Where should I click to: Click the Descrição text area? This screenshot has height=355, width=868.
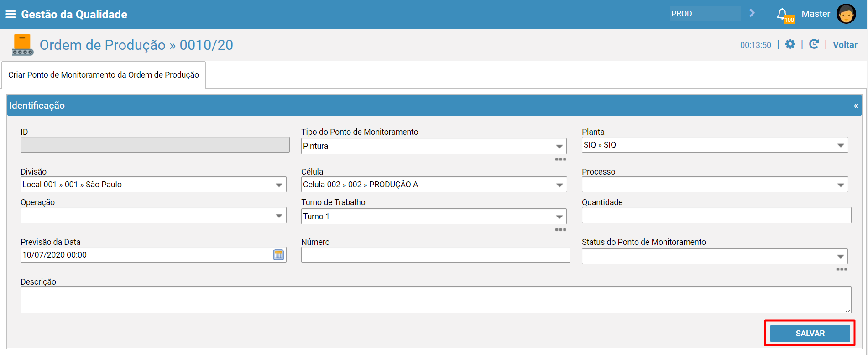436,300
